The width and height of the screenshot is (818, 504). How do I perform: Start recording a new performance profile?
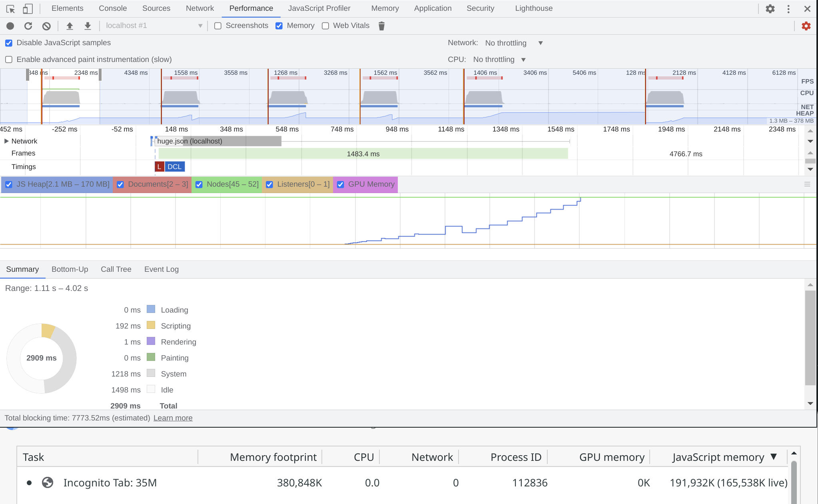tap(10, 25)
